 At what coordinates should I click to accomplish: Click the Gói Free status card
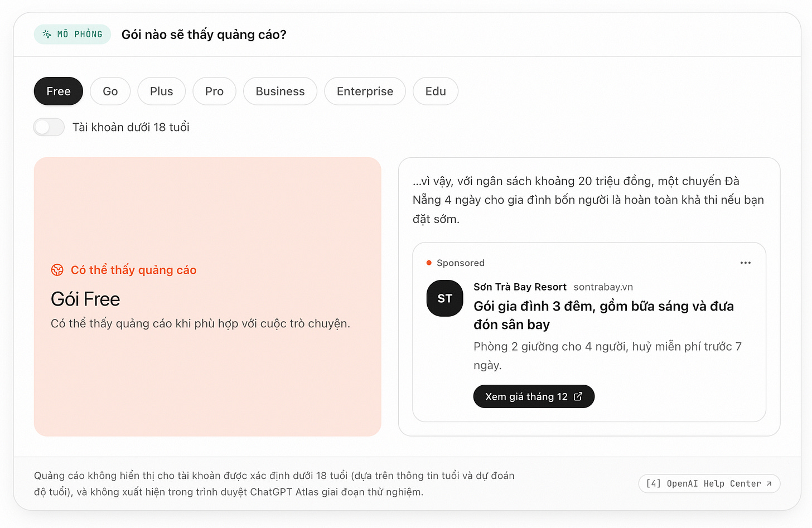coord(207,297)
